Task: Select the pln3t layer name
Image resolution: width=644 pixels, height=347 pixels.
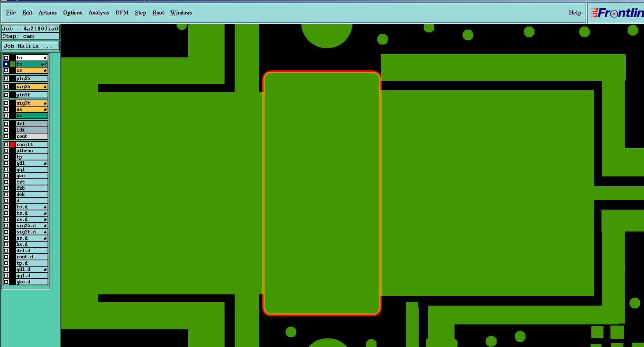Action: pos(32,95)
